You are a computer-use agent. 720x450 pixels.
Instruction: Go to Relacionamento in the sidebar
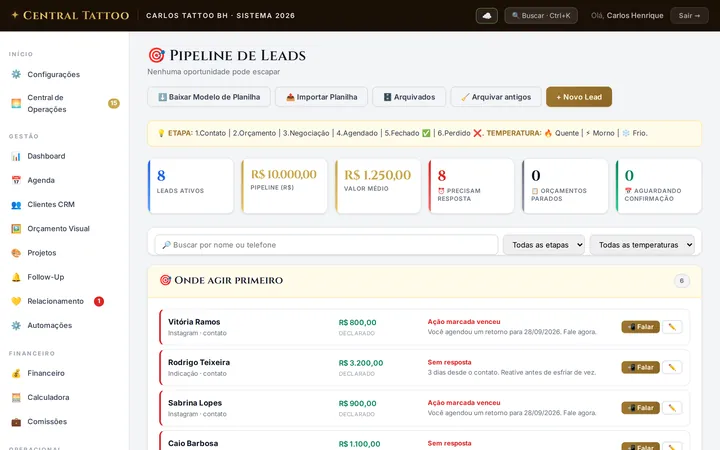(56, 301)
